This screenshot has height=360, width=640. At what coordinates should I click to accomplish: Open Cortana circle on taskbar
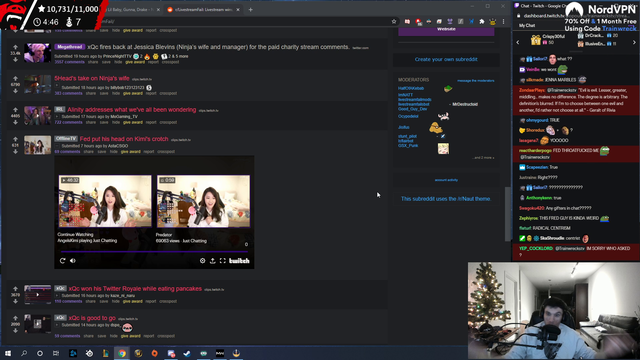tap(40, 353)
